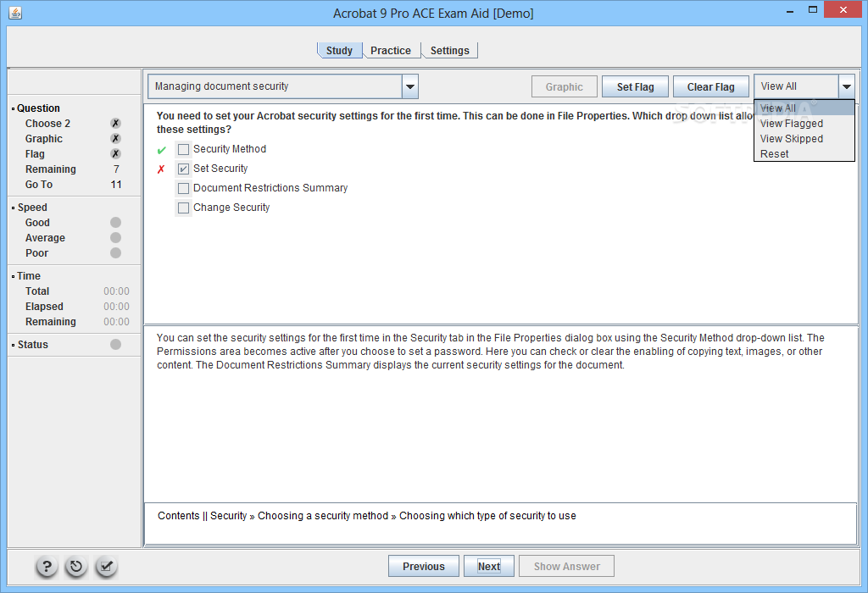Click the explanation text pane
Screen dimensions: 868x593
500,413
